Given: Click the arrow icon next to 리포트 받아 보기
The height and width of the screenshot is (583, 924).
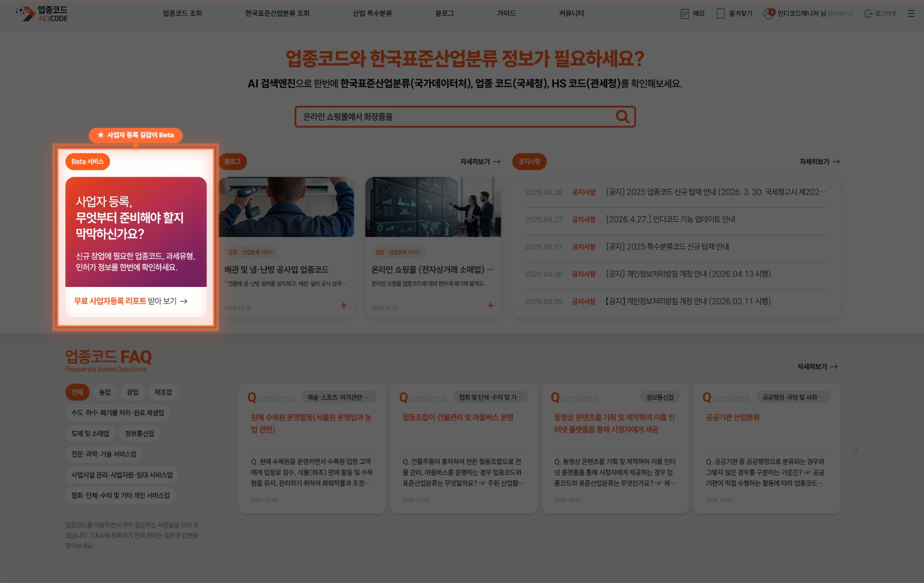Looking at the screenshot, I should point(184,301).
